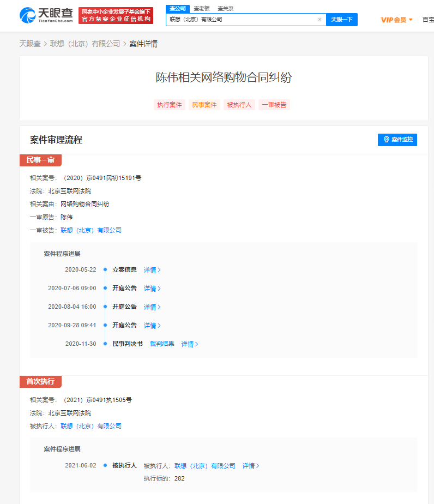Open 详情 for 被执行人 2021-06-02
This screenshot has width=434, height=504.
[x=251, y=466]
